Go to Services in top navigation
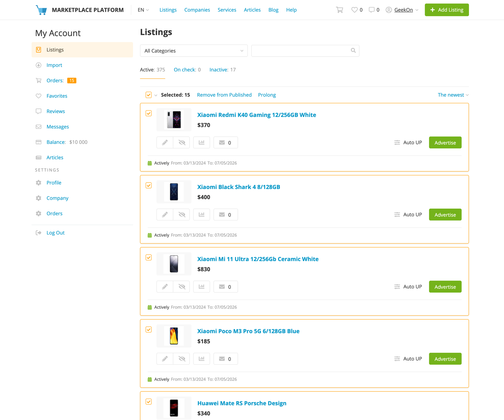The width and height of the screenshot is (504, 420). coord(227,10)
